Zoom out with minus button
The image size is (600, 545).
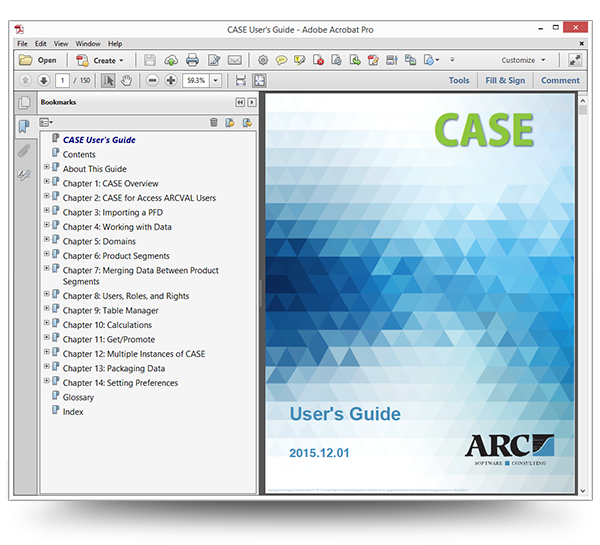tap(152, 80)
